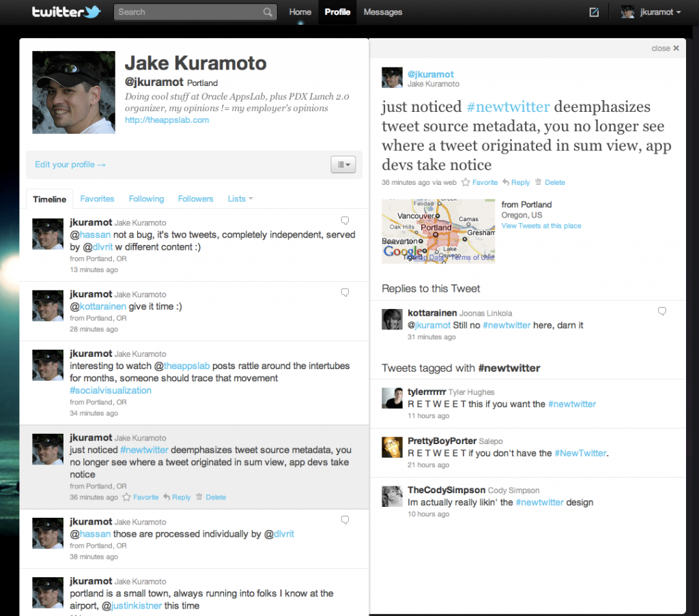Click '36 minutes ago via web' timestamp
Image resolution: width=699 pixels, height=616 pixels.
pyautogui.click(x=418, y=182)
